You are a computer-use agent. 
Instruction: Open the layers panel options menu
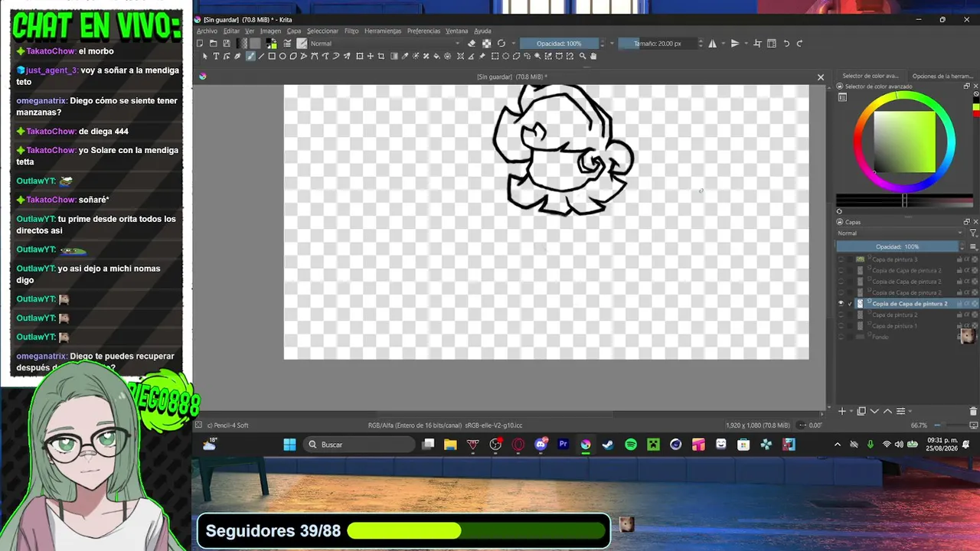(973, 246)
